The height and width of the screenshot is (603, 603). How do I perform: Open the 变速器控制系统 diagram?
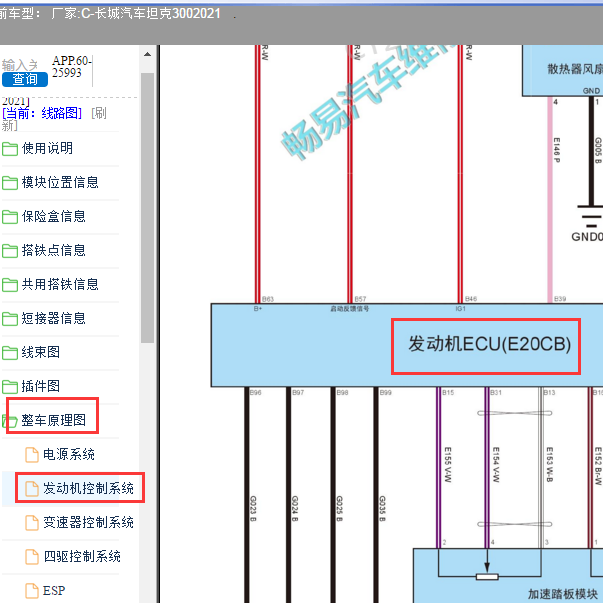coord(88,522)
